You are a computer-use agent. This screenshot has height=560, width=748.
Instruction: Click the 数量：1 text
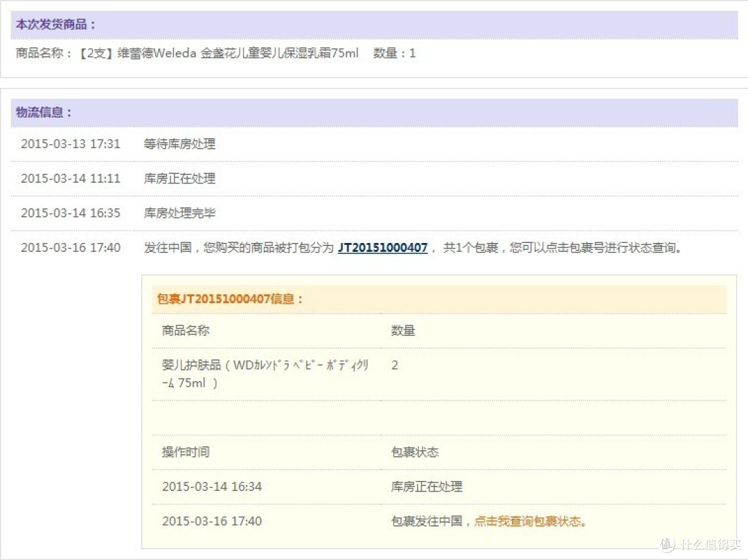[394, 53]
